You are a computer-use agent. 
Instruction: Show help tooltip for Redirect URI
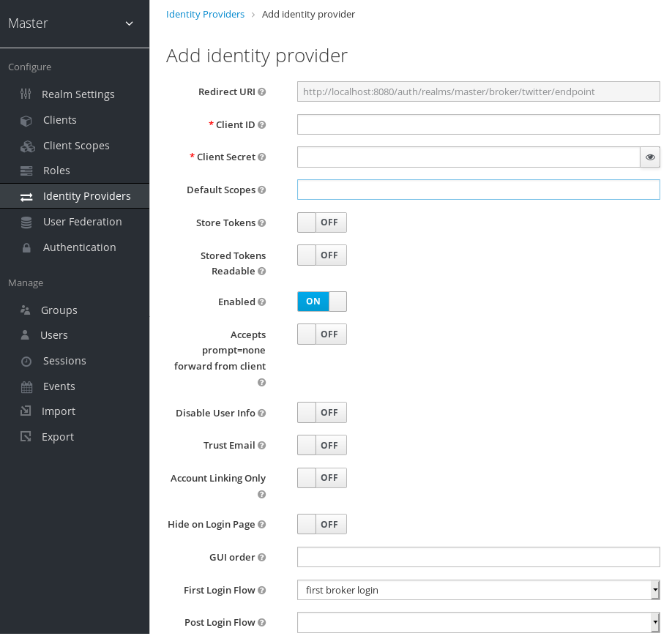coord(262,91)
